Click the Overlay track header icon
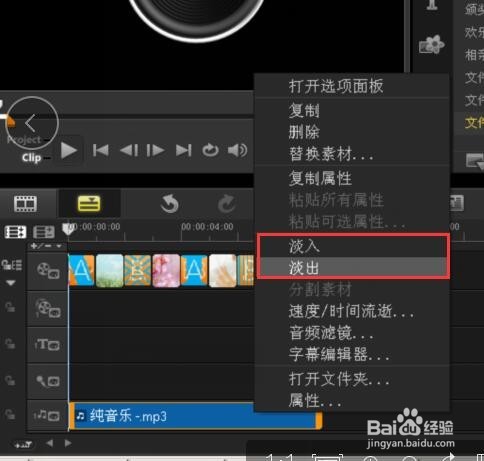 tap(48, 308)
